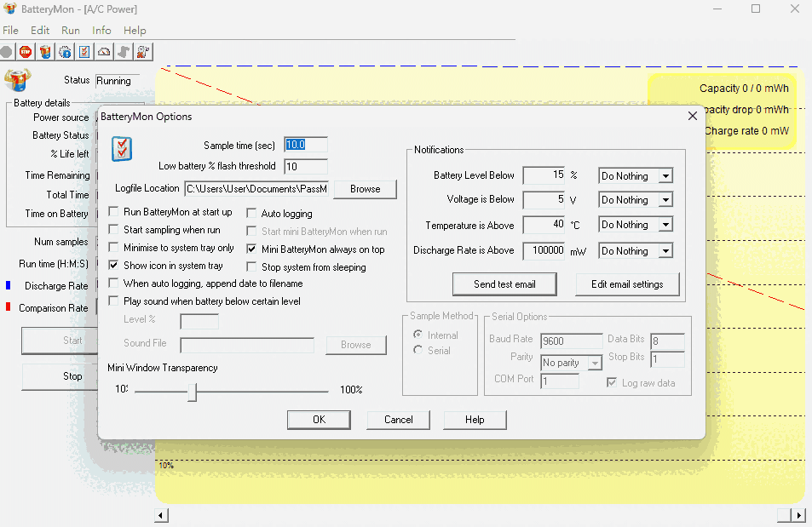Click the battery logo beside Status

click(x=18, y=80)
